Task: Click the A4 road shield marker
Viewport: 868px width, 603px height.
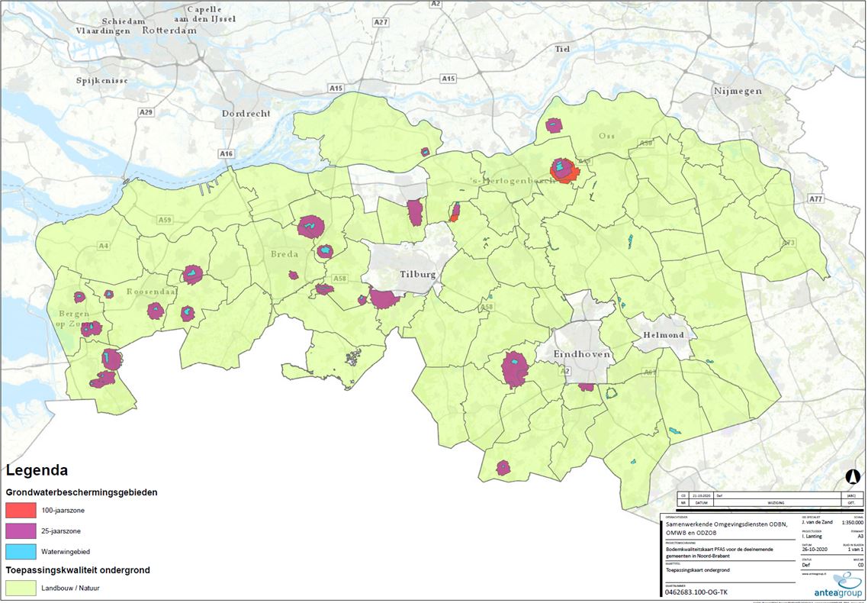Action: click(x=103, y=246)
